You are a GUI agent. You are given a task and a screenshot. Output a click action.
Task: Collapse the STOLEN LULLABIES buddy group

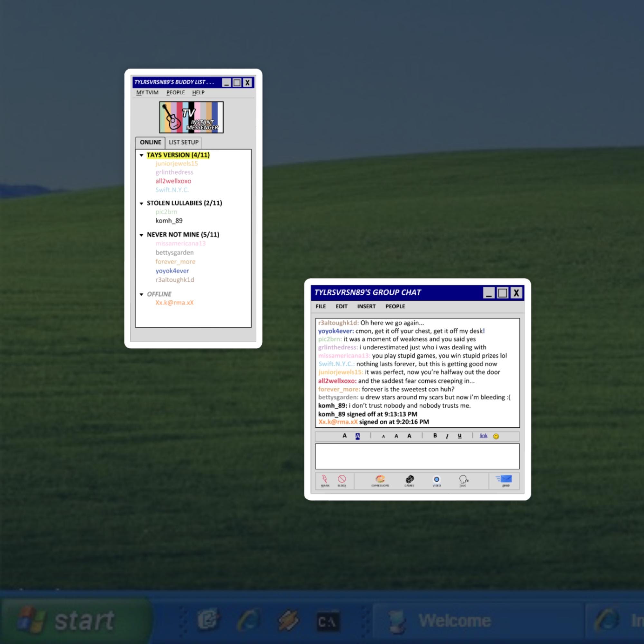(141, 203)
